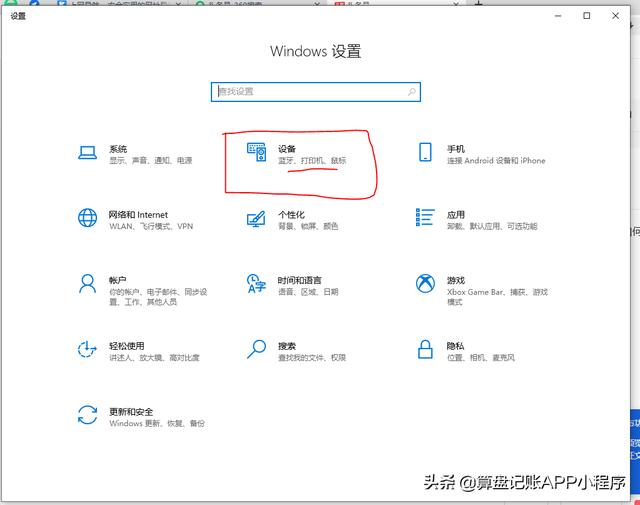This screenshot has width=640, height=505.
Task: Select the 隐私 category title
Action: (455, 346)
